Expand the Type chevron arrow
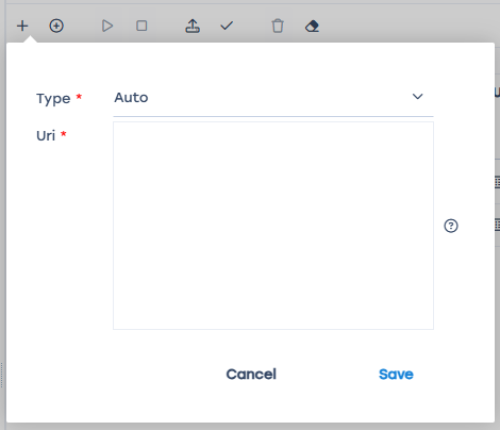Viewport: 500px width, 430px height. 418,97
